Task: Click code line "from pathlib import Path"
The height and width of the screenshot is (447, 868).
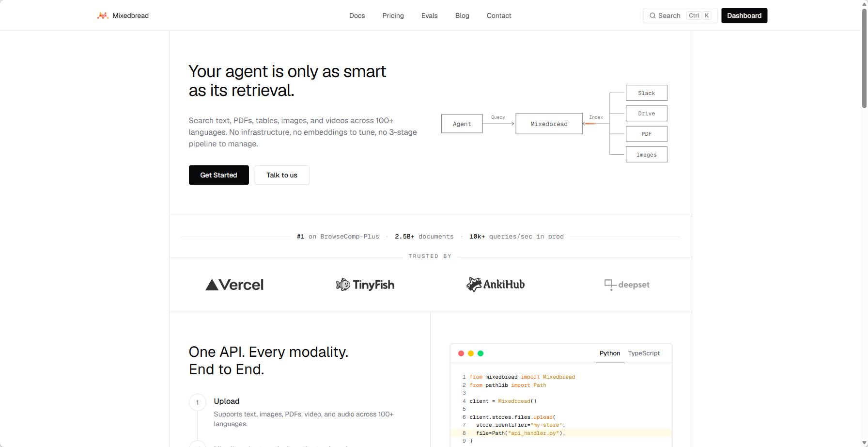Action: [508, 385]
